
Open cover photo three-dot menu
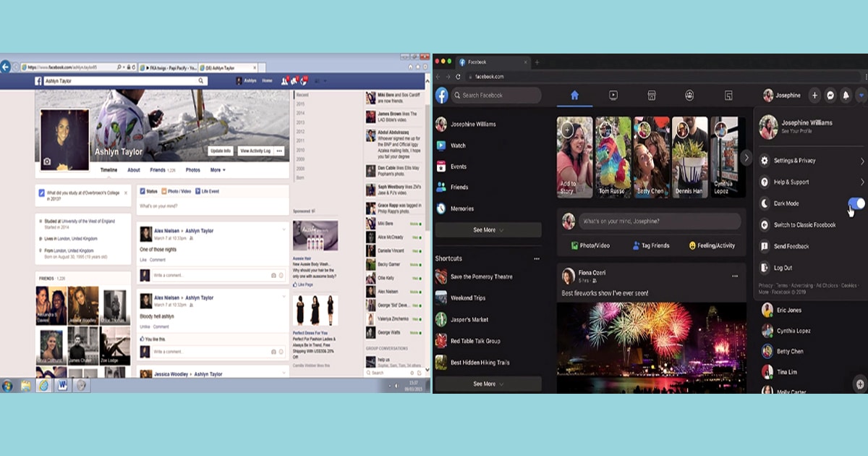[280, 151]
